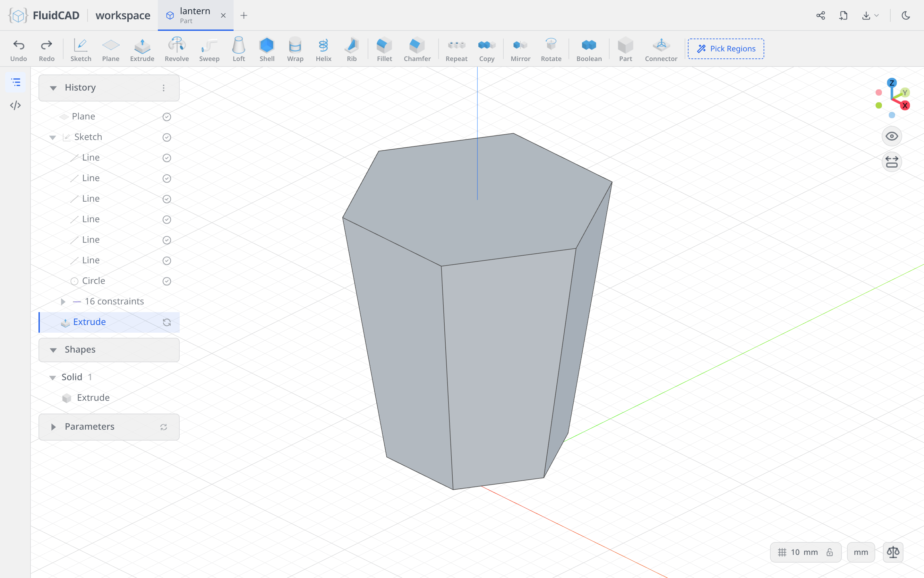Click the blue Z axis gizmo ball
The width and height of the screenshot is (924, 578).
892,83
